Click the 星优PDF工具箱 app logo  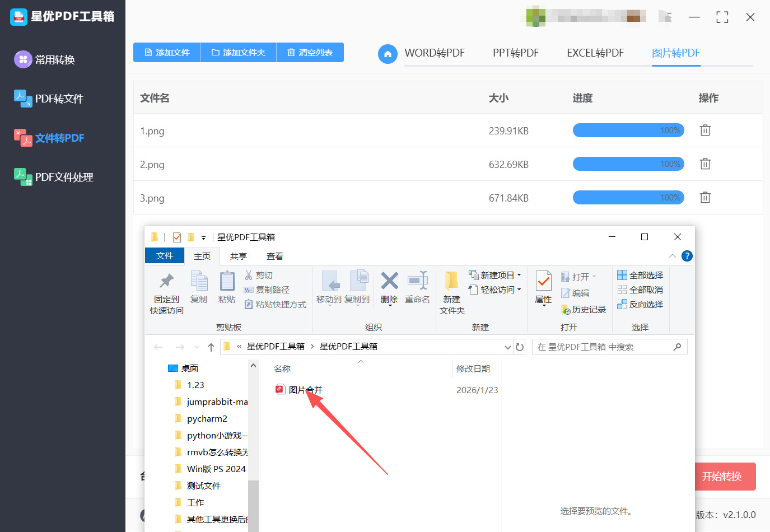19,17
